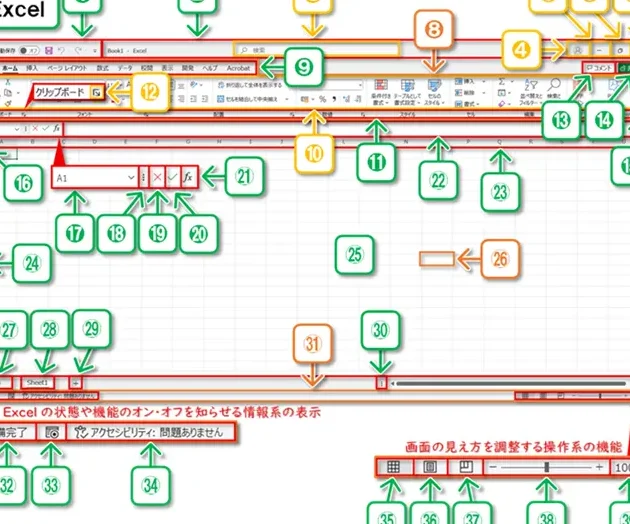Open the フォント group dialog launcher
Viewport: 630px width, 524px height.
pyautogui.click(x=147, y=115)
